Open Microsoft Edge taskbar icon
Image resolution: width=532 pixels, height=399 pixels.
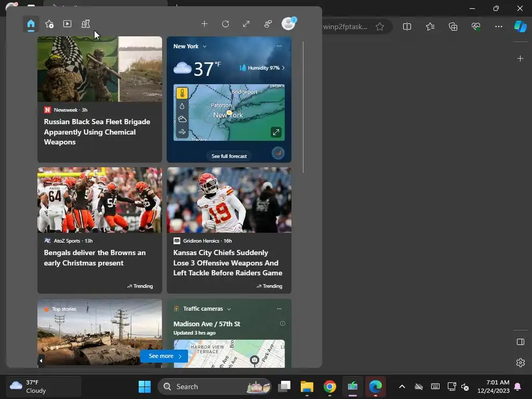pos(375,387)
